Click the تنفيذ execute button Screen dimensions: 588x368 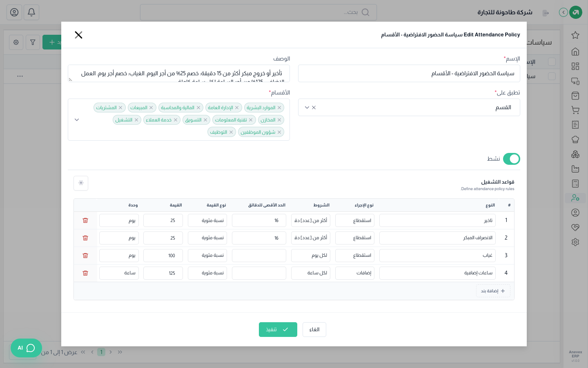point(278,330)
